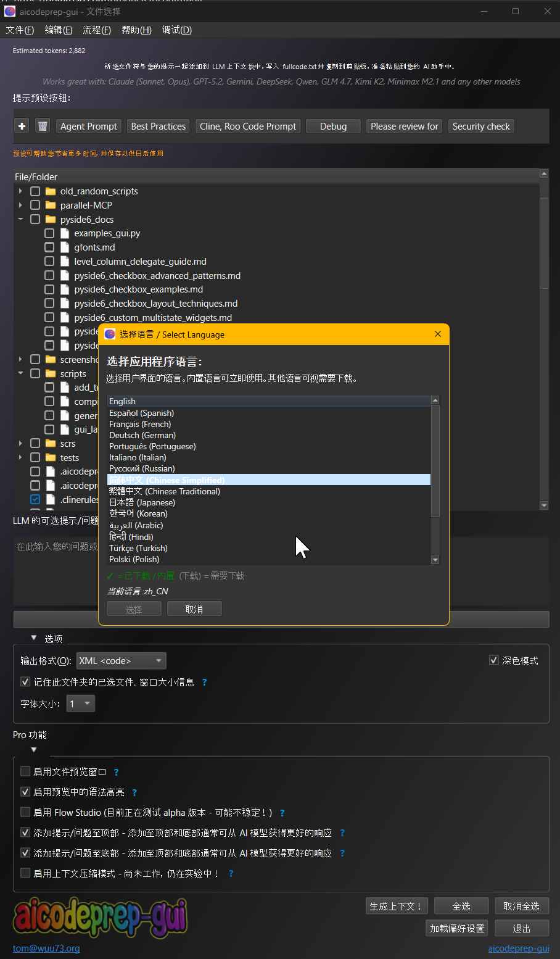Click help icon beside 添加提示/问题至顶部

342,833
